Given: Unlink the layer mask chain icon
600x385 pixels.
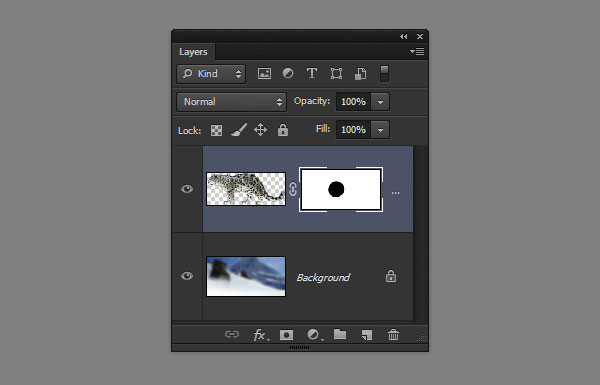Looking at the screenshot, I should click(x=293, y=189).
